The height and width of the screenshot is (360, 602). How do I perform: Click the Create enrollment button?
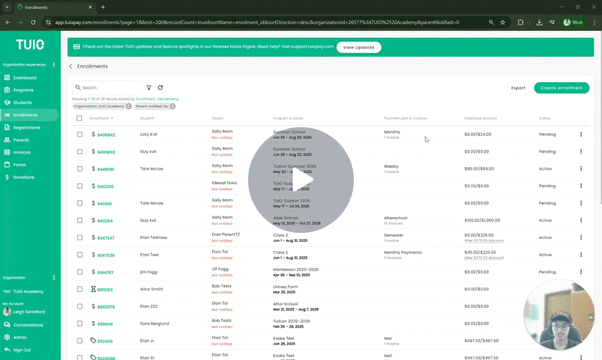point(561,88)
